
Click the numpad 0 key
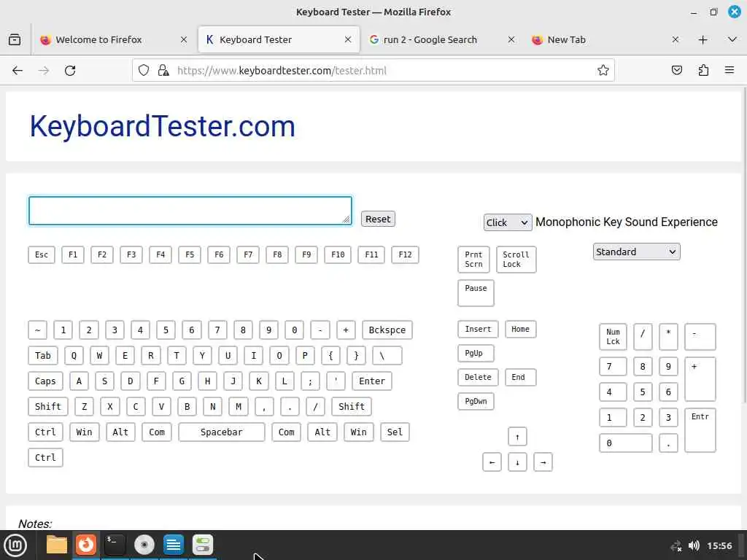coord(625,443)
